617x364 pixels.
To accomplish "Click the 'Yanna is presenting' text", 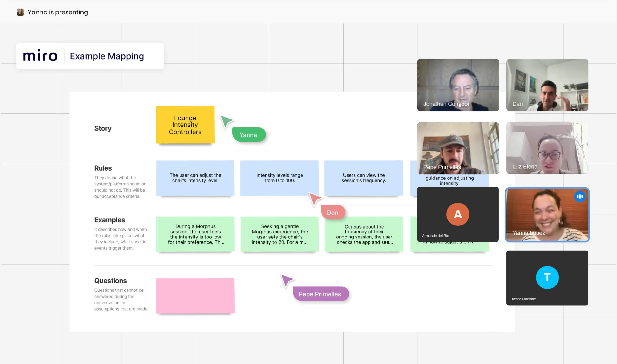I will click(58, 12).
